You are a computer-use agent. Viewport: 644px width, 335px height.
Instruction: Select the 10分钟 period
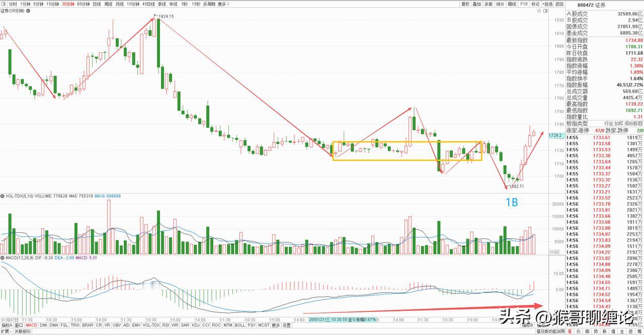coord(133,4)
